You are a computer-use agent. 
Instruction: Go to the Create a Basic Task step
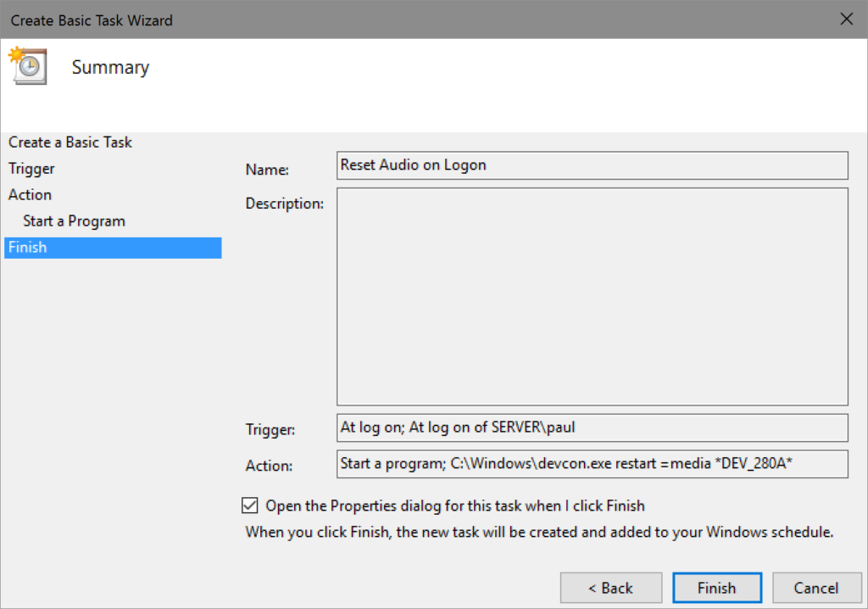(70, 142)
